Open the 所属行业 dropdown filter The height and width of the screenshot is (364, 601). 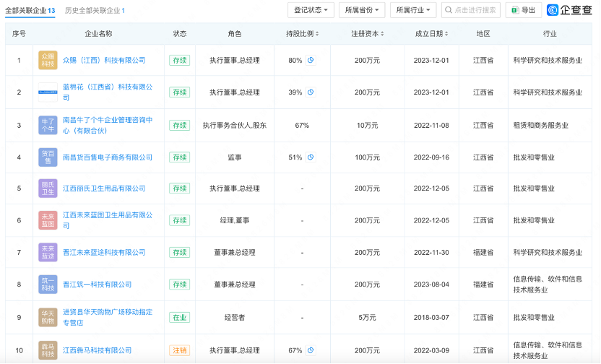tap(413, 10)
